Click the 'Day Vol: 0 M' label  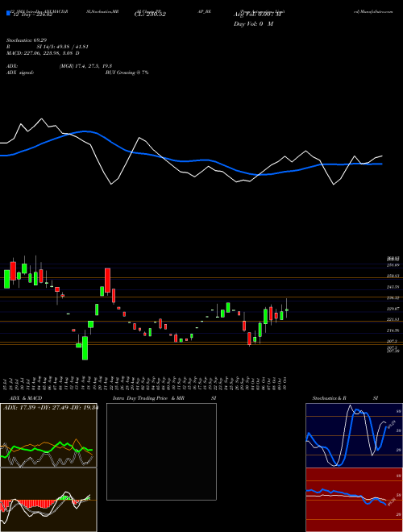(x=253, y=24)
